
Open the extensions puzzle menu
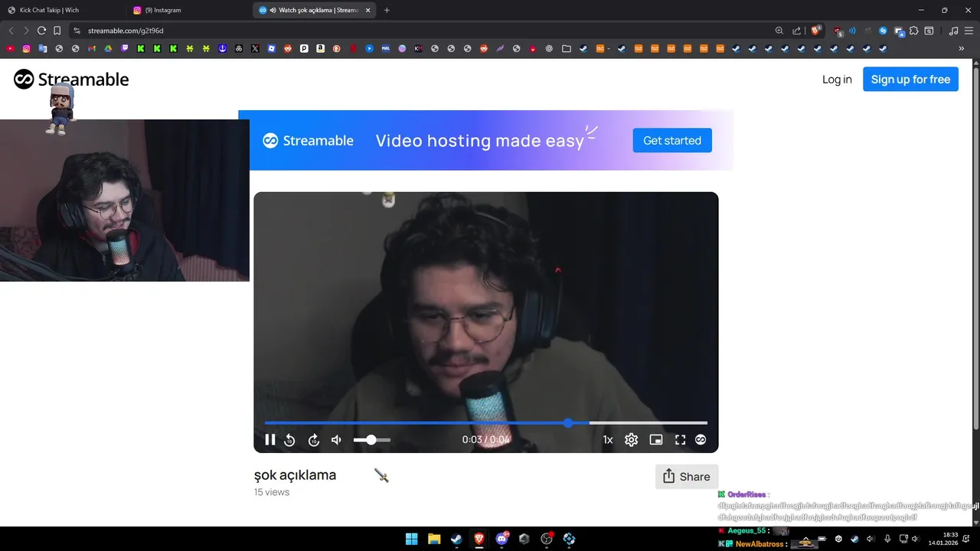tap(913, 31)
